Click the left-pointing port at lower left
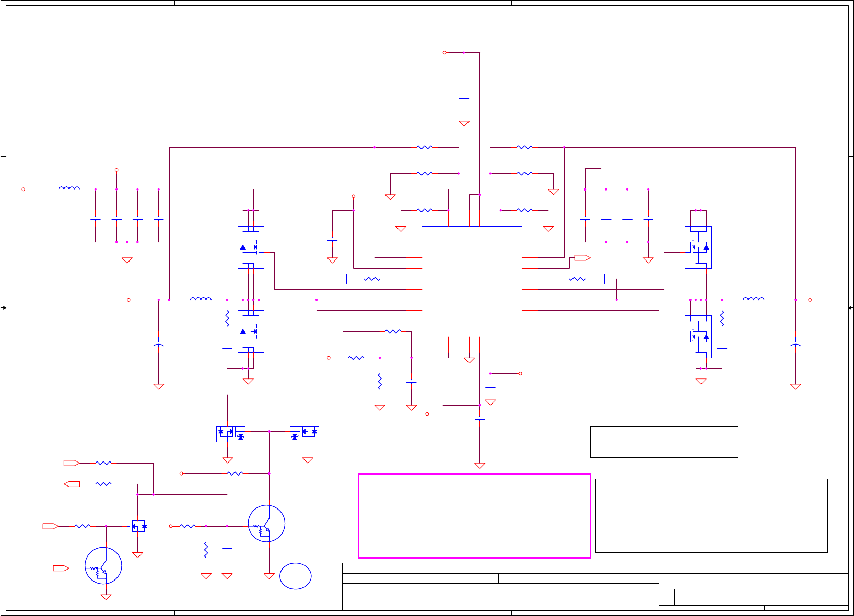The height and width of the screenshot is (616, 854). (72, 484)
